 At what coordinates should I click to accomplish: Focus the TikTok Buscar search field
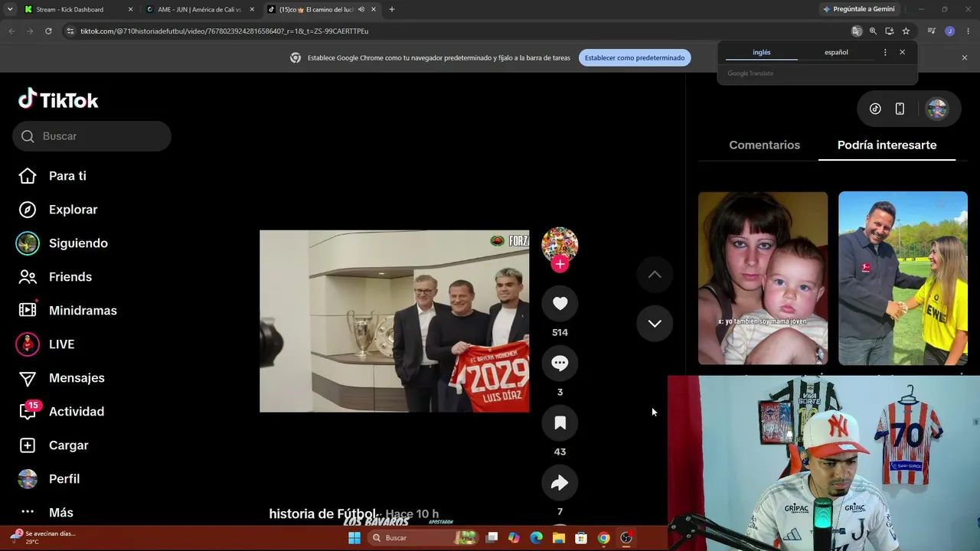[92, 136]
